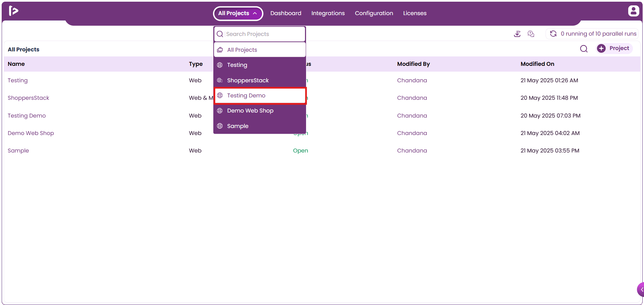Click the Open status in Sample row
The width and height of the screenshot is (644, 305).
[300, 151]
